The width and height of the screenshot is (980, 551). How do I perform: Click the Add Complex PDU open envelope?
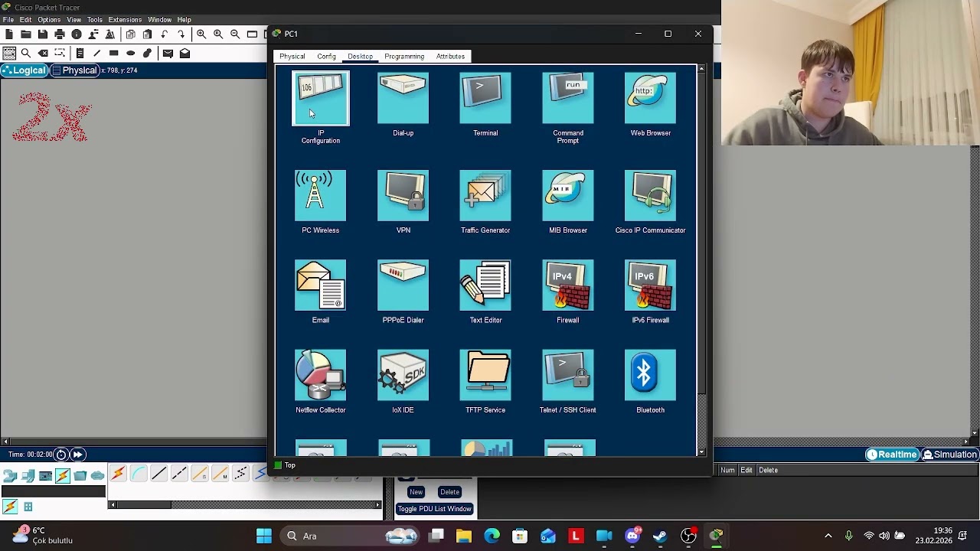[185, 53]
